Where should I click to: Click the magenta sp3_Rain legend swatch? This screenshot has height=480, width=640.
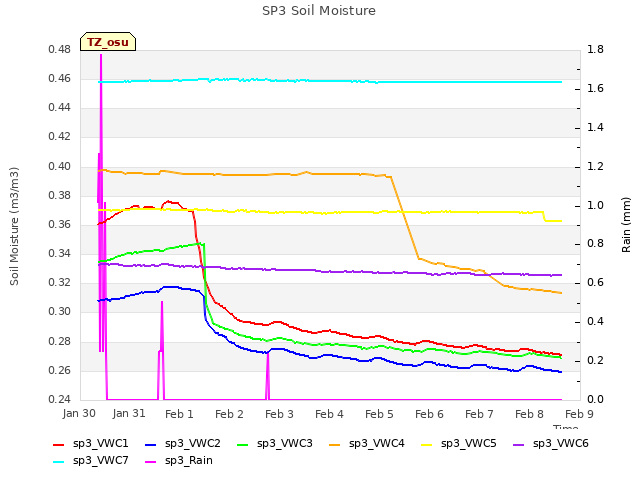pyautogui.click(x=151, y=462)
